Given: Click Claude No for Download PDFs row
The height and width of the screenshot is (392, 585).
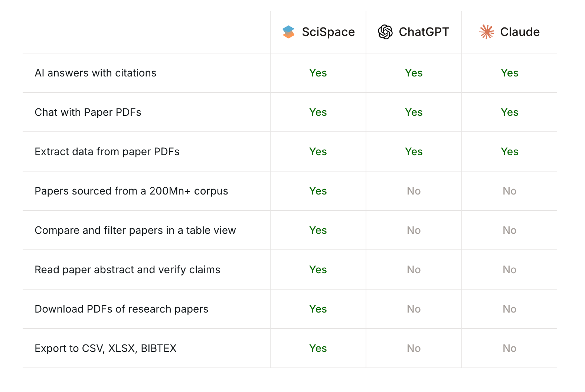Looking at the screenshot, I should tap(510, 309).
